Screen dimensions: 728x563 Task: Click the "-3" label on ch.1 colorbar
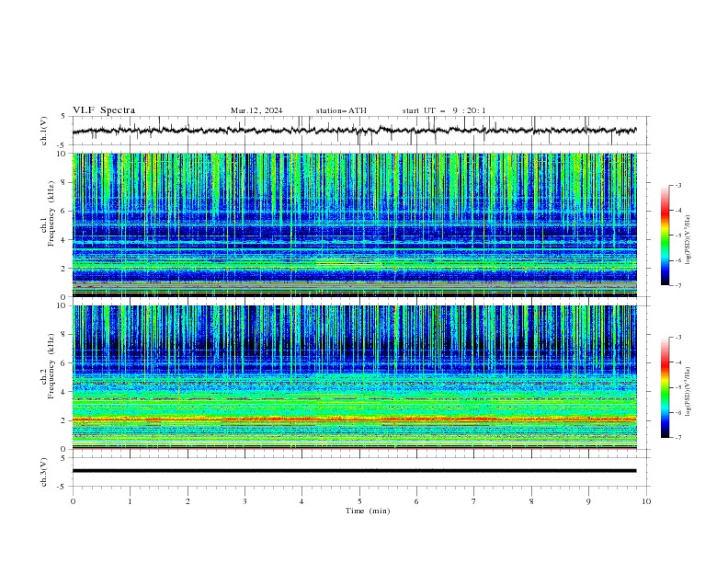coord(677,185)
